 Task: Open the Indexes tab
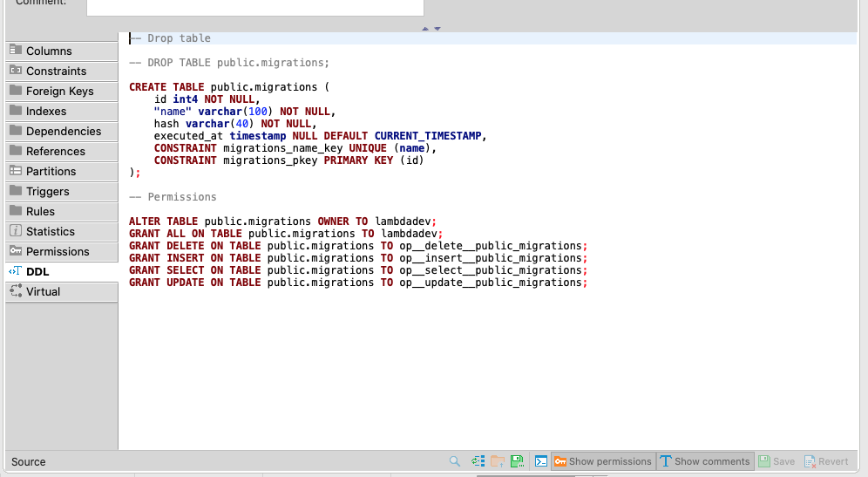(62, 111)
